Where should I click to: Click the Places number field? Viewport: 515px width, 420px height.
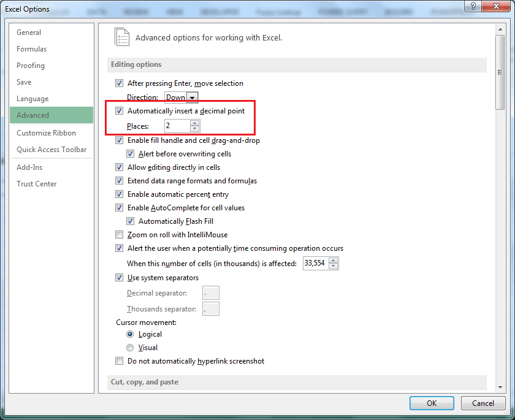(x=177, y=126)
